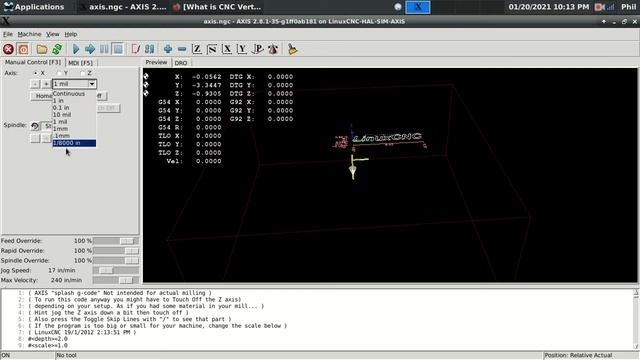Select the Y axis radio button
The height and width of the screenshot is (360, 640).
tap(60, 73)
